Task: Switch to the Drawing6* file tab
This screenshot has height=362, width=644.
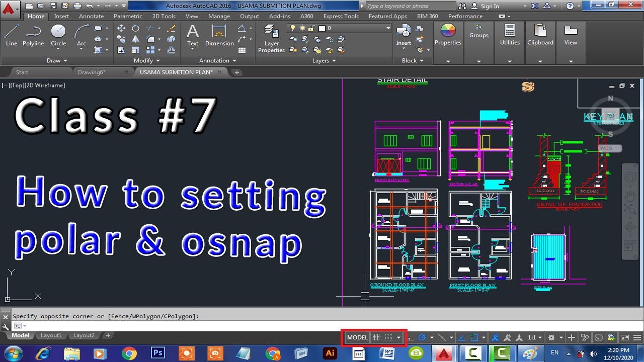Action: point(92,72)
